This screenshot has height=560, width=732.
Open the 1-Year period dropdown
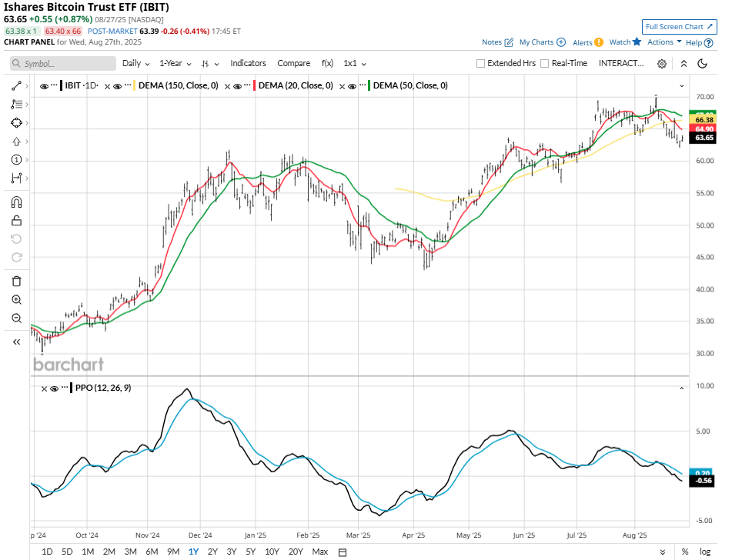click(x=175, y=64)
